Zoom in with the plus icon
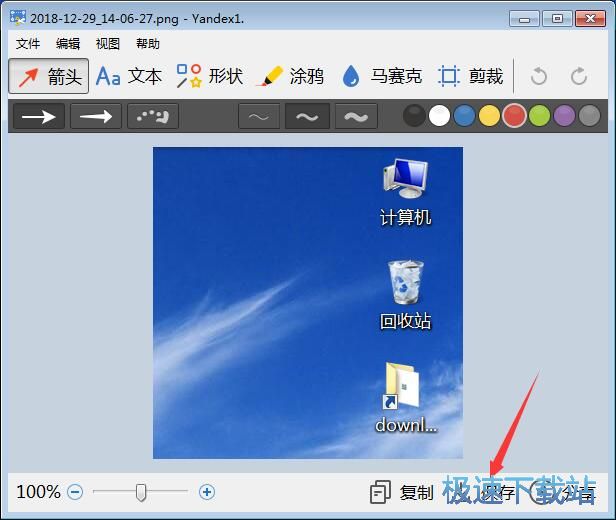 (x=207, y=492)
